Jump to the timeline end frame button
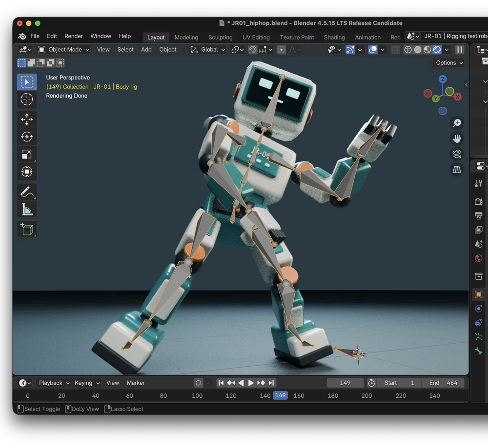488x448 pixels. click(271, 383)
